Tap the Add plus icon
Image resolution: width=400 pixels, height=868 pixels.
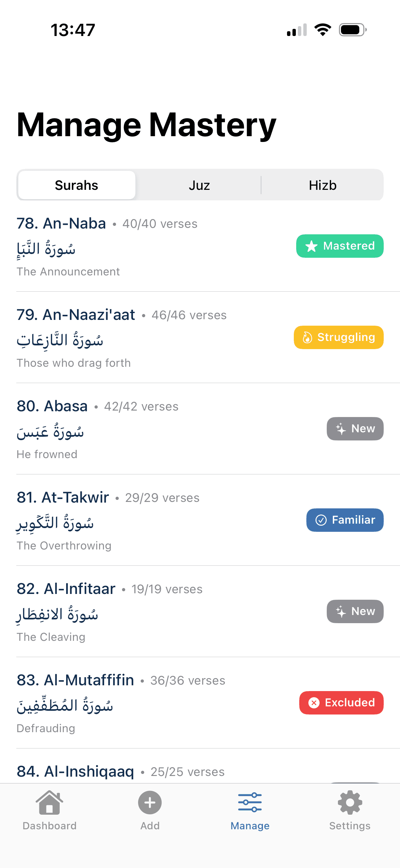point(150,803)
